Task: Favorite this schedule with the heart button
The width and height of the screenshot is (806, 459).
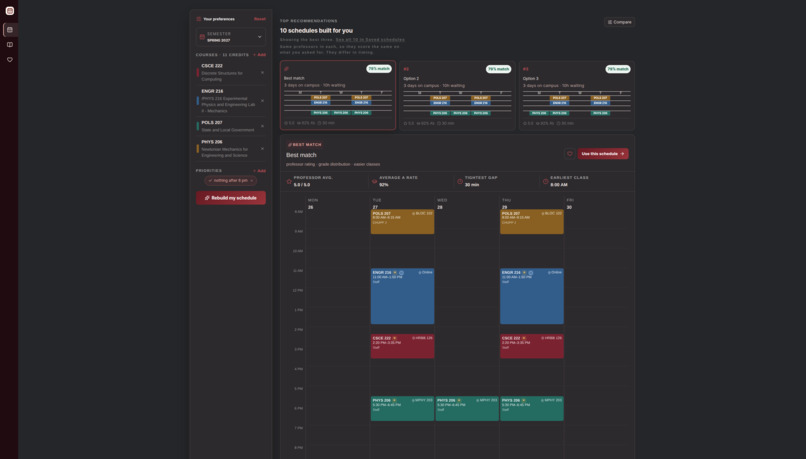Action: (x=570, y=154)
